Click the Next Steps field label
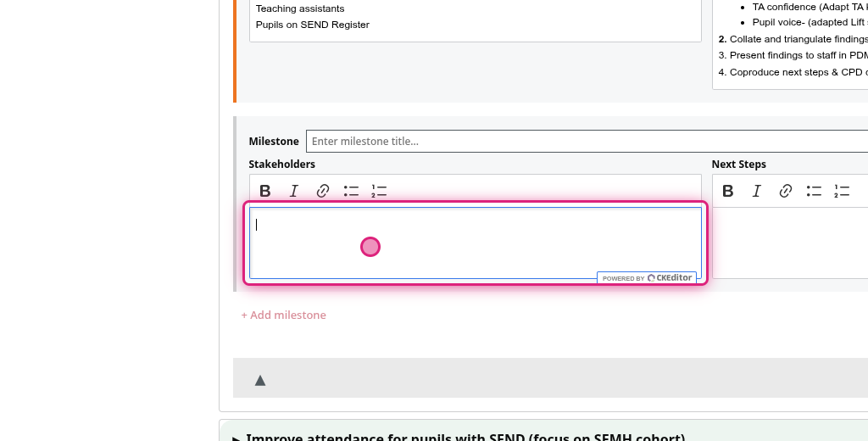This screenshot has width=868, height=441. tap(738, 165)
